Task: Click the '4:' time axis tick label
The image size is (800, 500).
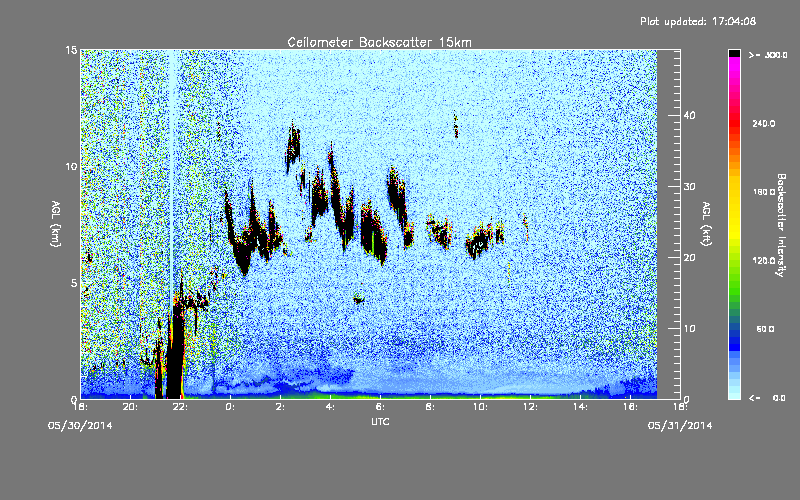Action: (331, 407)
